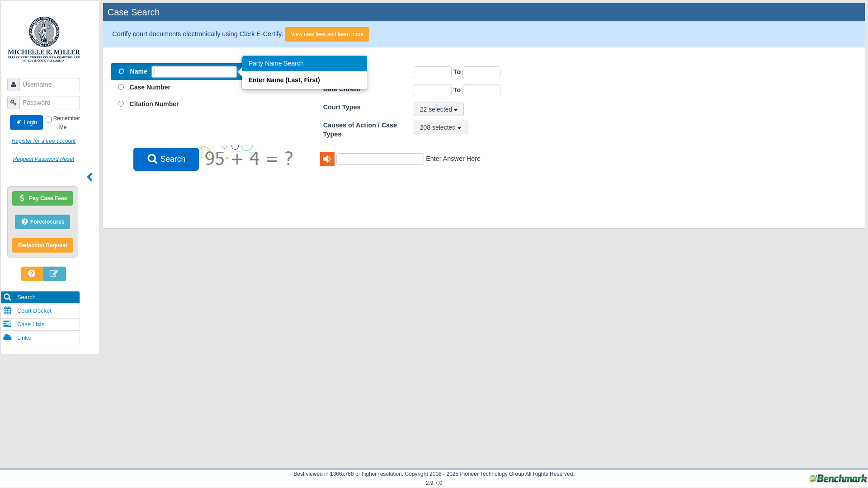Screen dimensions: 868x488
Task: Open the Case Lists menu item
Action: (40, 324)
